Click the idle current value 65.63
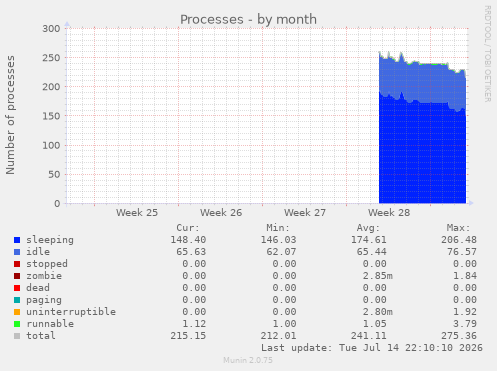This screenshot has height=371, width=497. point(191,252)
